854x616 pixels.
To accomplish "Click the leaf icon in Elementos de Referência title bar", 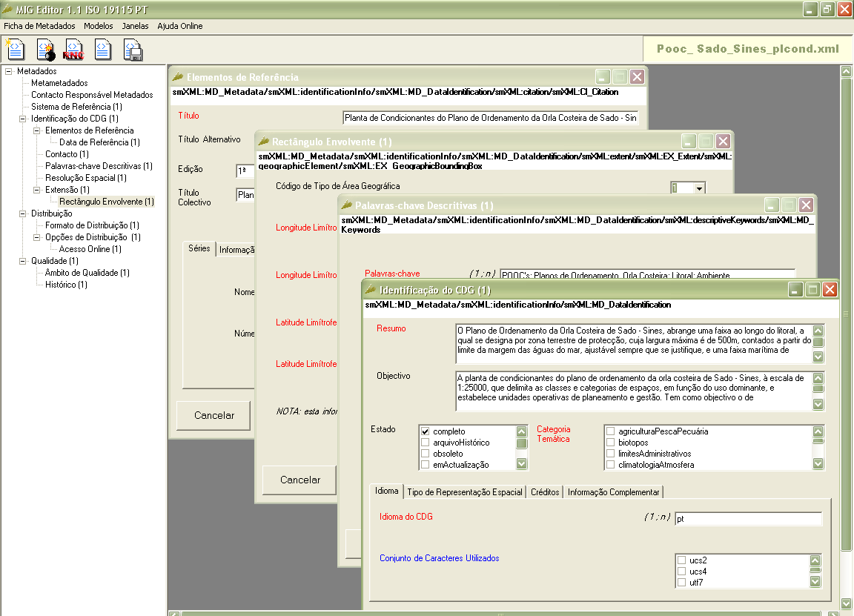I will click(x=178, y=76).
